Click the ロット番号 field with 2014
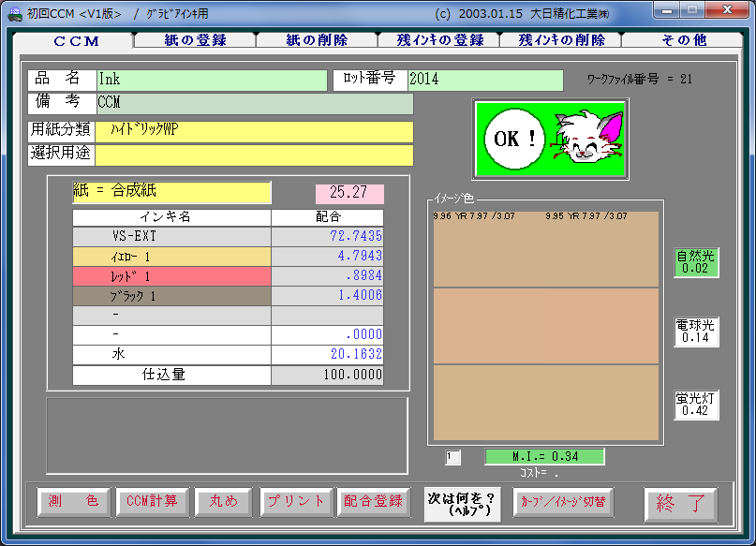756x546 pixels. point(485,80)
